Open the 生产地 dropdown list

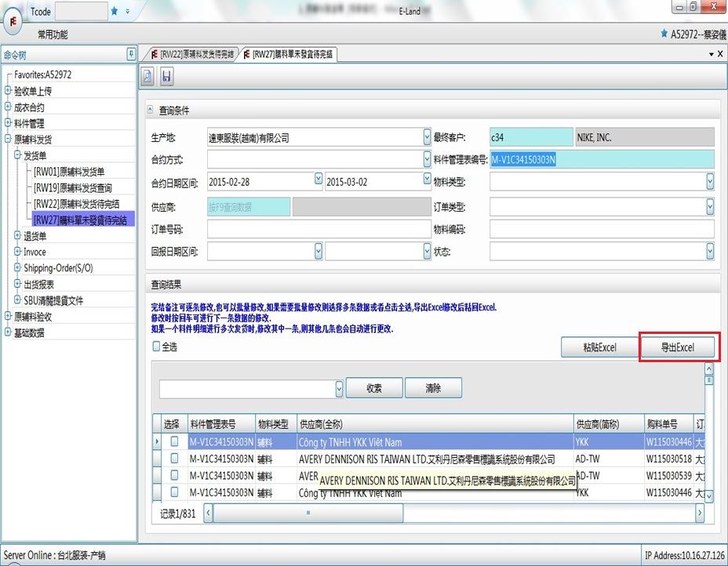[427, 138]
